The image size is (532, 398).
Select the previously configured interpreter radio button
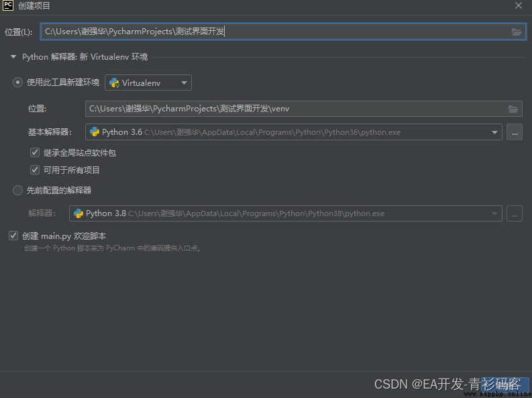[17, 191]
